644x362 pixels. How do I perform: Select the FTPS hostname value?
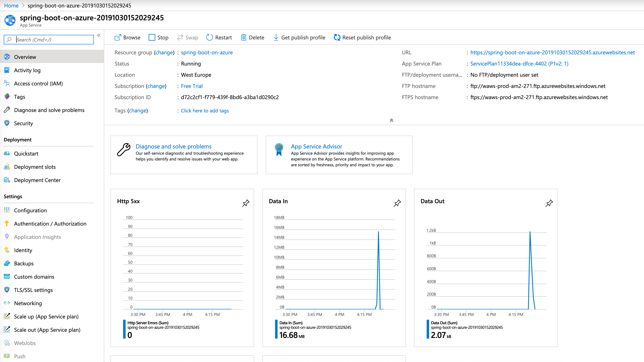click(539, 97)
